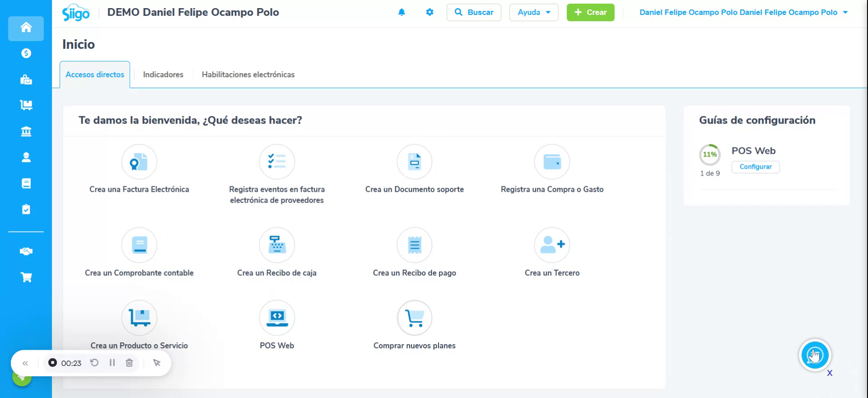Switch to the Indicadores tab

coord(163,75)
